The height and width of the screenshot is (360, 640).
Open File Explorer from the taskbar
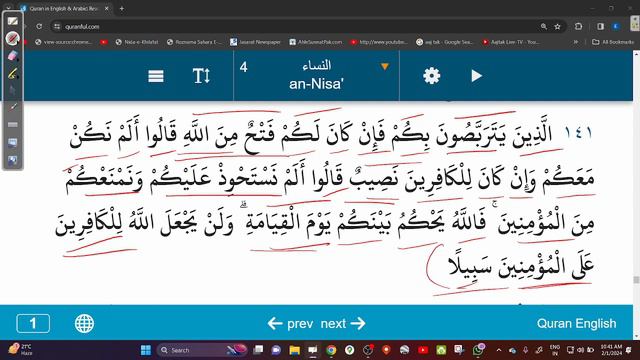(x=295, y=350)
